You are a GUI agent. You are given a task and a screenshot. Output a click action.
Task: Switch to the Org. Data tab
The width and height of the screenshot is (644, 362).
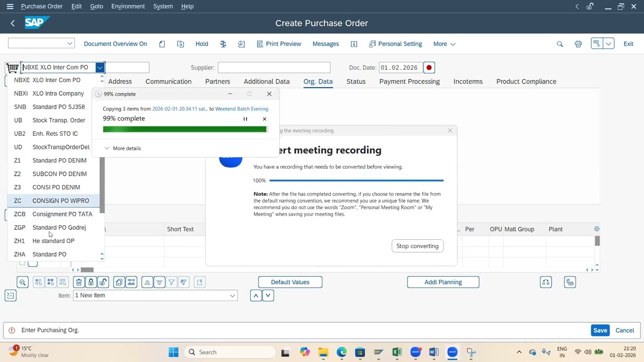coord(318,81)
